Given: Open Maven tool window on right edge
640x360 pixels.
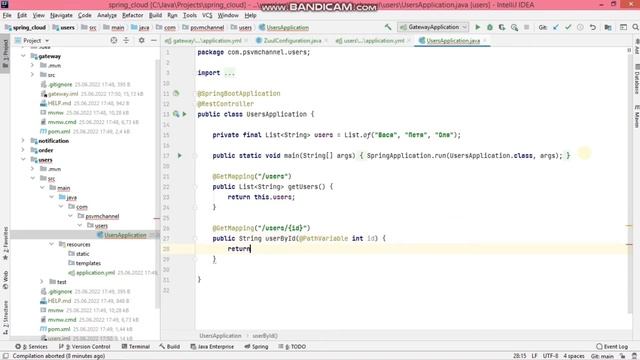Looking at the screenshot, I should coord(636,116).
